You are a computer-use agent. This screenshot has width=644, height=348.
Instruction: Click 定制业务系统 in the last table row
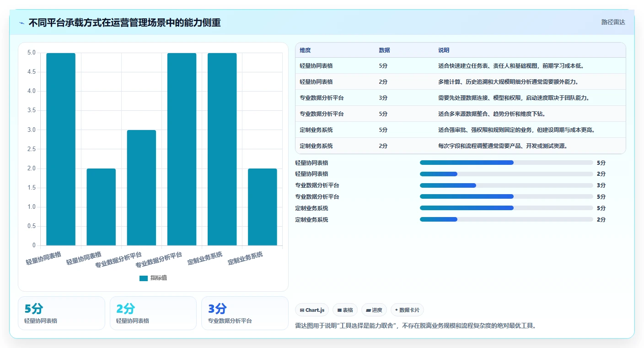point(316,146)
